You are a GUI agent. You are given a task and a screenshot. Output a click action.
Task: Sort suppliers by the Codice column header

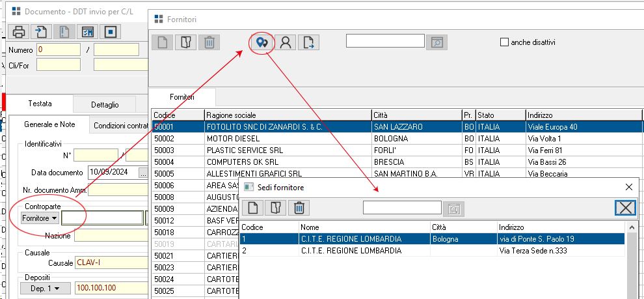tap(178, 115)
